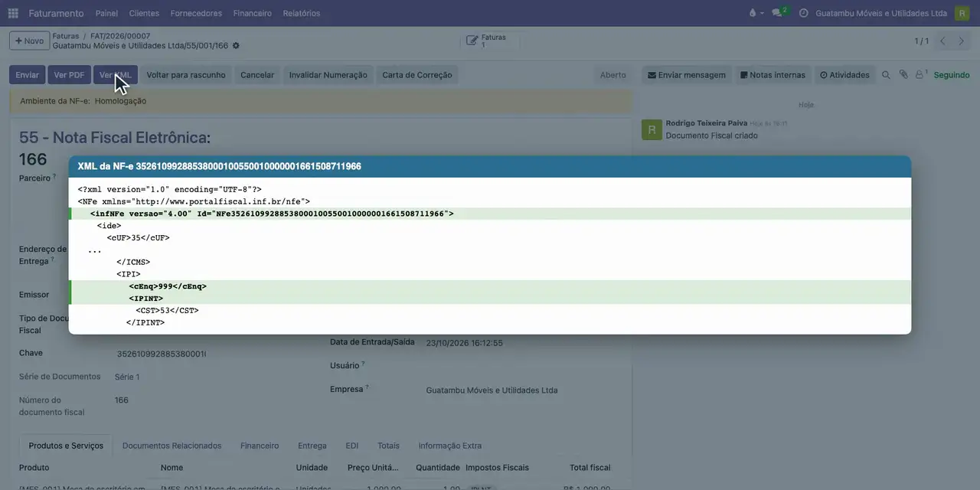Click the FAT/2026/00007 breadcrumb link
The width and height of the screenshot is (980, 490).
[120, 36]
